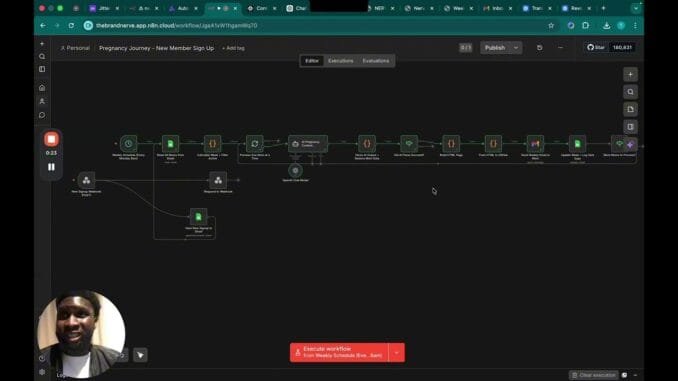The image size is (678, 381).
Task: Click the Publish button
Action: 495,48
